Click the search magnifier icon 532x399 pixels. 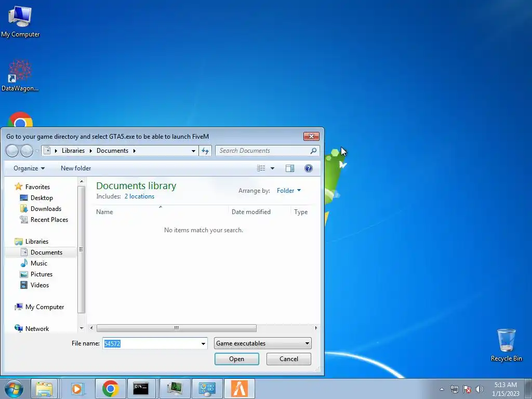coord(313,150)
